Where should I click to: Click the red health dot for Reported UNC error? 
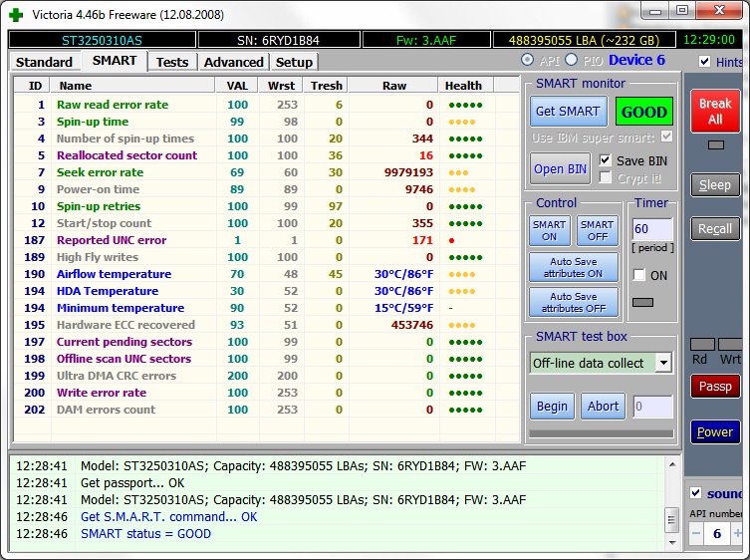[451, 241]
